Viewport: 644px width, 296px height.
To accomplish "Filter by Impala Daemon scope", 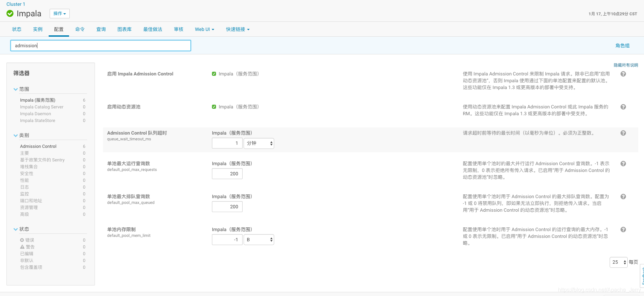I will pos(36,114).
